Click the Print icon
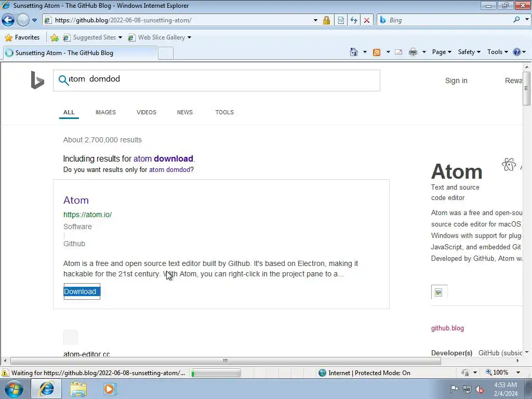The image size is (532, 399). pos(413,52)
